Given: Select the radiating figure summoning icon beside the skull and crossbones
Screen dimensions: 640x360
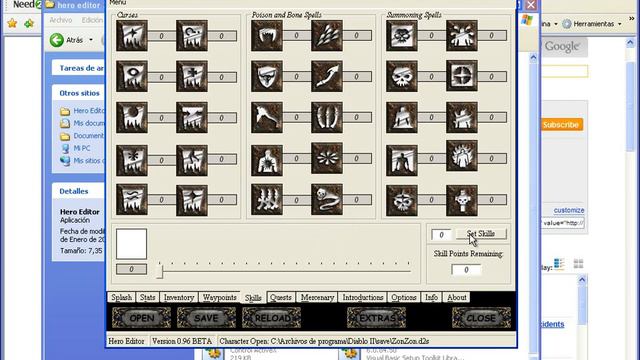Looking at the screenshot, I should [x=462, y=36].
